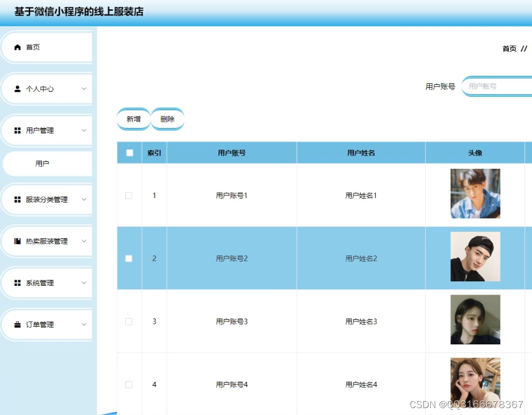Click the 用户姓名 column header

point(361,153)
